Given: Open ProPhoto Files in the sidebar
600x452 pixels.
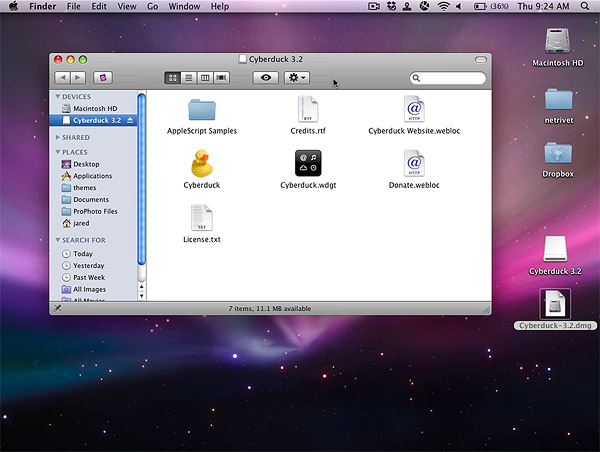Looking at the screenshot, I should (93, 212).
